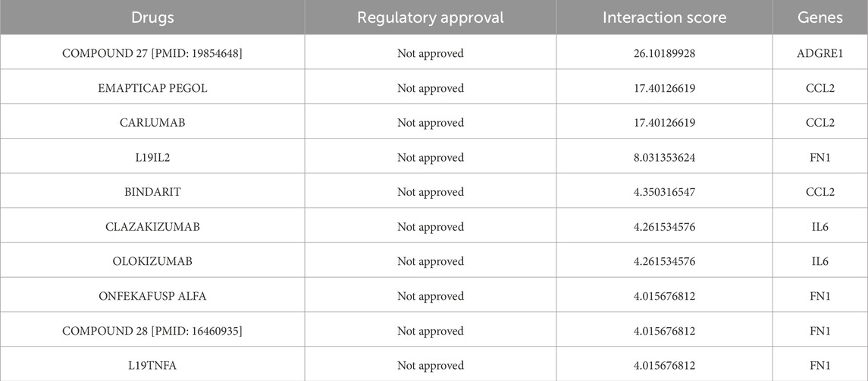Select the EMAPTICAP PEGOL cell
The width and height of the screenshot is (868, 381).
[x=152, y=88]
